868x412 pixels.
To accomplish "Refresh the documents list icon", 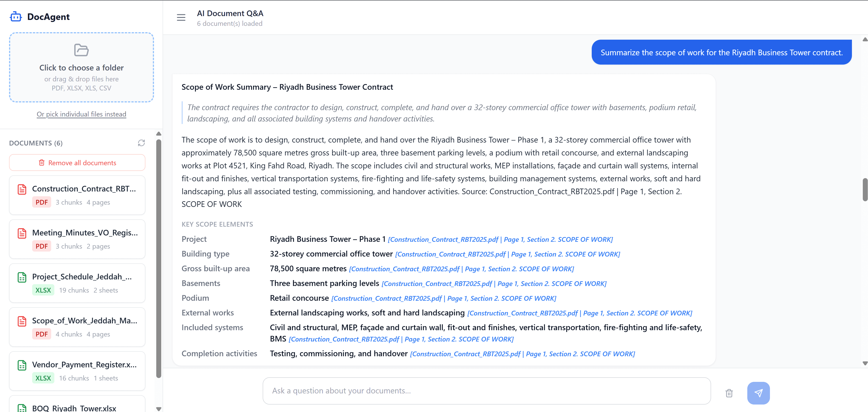I will pos(141,143).
